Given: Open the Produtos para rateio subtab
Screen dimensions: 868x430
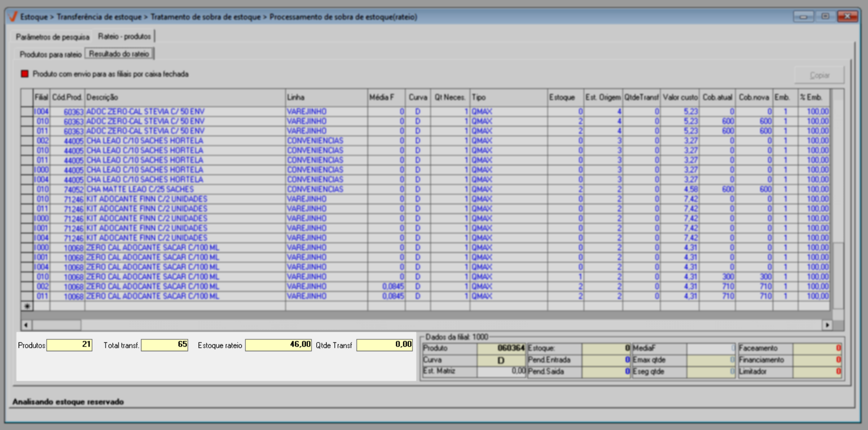Looking at the screenshot, I should [x=50, y=54].
